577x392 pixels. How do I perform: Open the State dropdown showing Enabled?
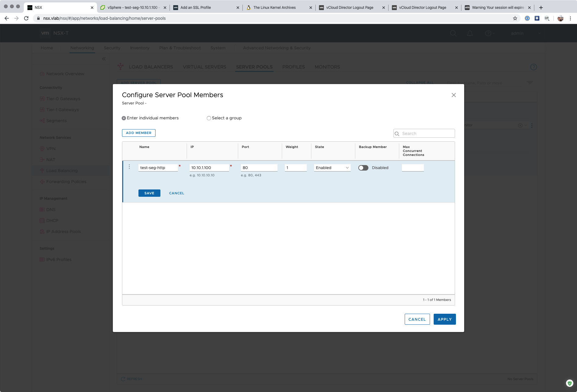pyautogui.click(x=332, y=168)
